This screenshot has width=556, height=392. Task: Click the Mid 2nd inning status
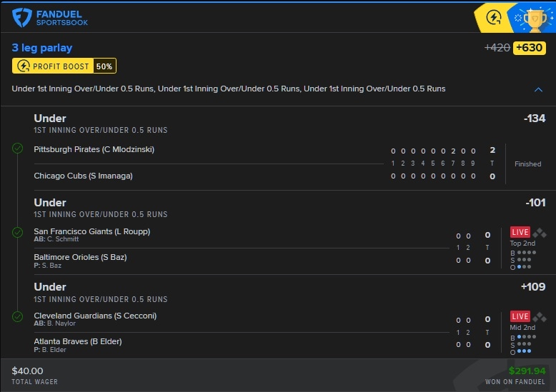522,328
